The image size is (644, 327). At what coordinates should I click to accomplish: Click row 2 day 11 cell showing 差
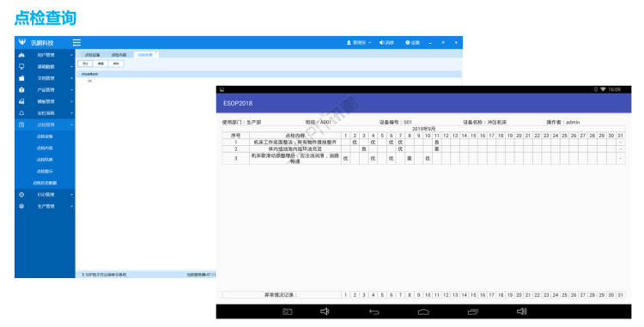[x=436, y=149]
